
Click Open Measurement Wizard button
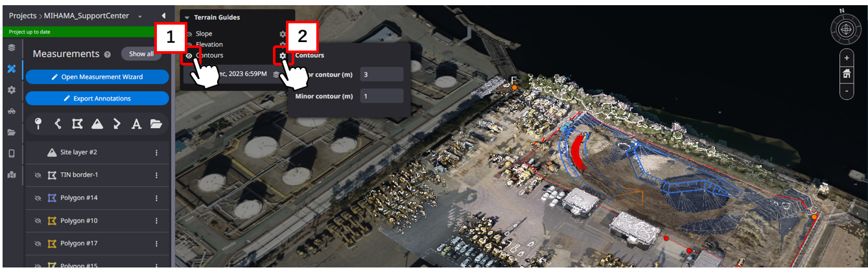97,76
